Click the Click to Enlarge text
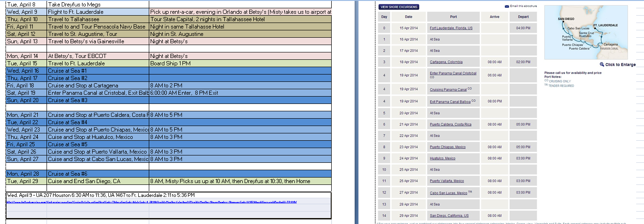Screen dimensions: 644x224 (x=620, y=65)
